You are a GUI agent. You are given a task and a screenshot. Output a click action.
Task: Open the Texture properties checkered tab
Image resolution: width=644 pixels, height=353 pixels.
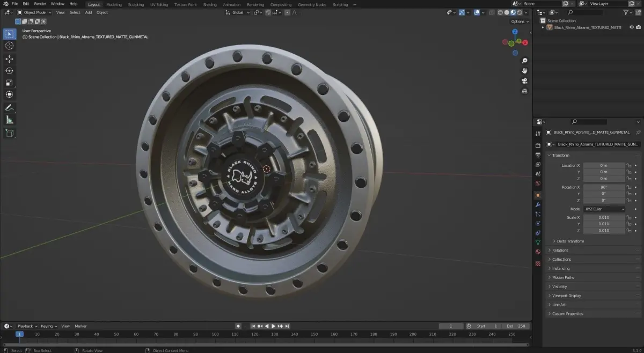click(538, 263)
